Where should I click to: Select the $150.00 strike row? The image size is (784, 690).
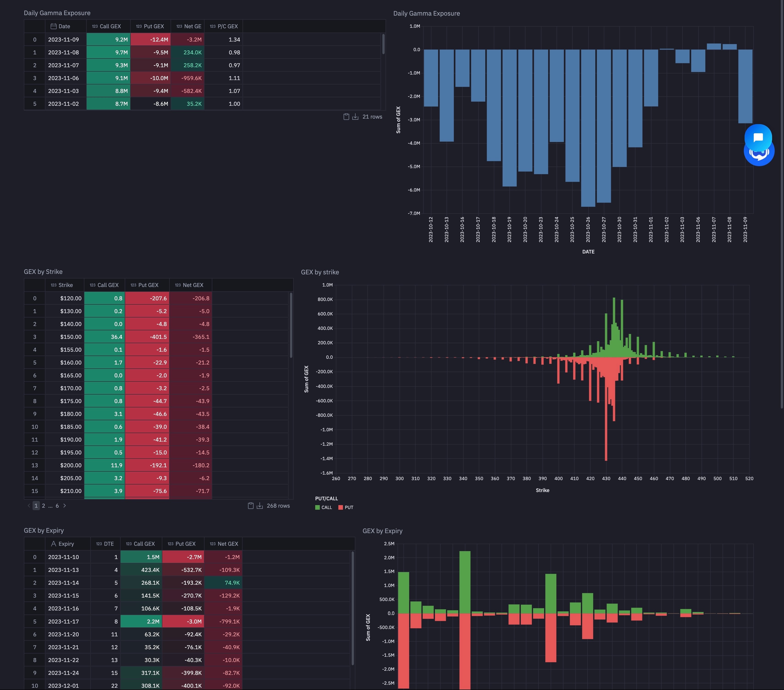coord(71,337)
